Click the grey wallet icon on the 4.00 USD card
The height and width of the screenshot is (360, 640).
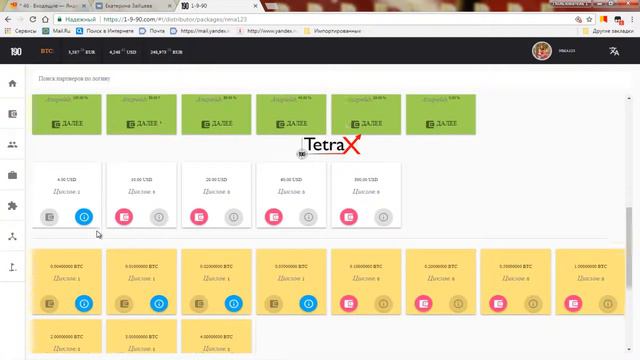[x=49, y=217]
